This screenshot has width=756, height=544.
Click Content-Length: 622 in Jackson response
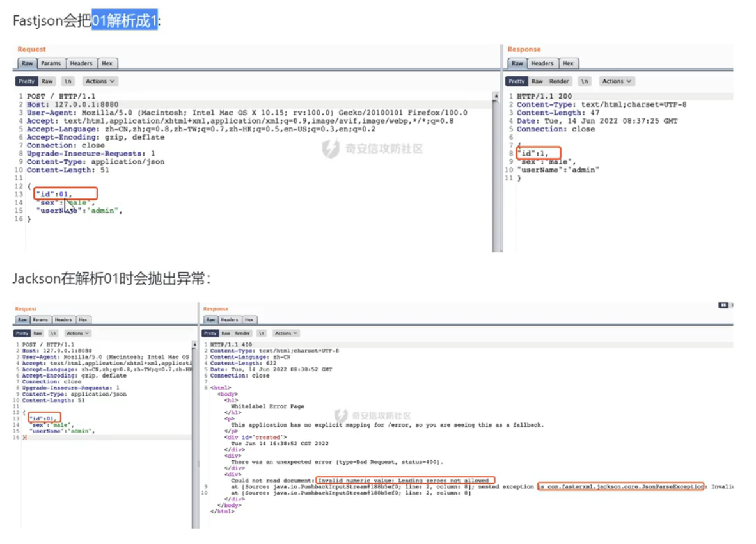[x=244, y=363]
